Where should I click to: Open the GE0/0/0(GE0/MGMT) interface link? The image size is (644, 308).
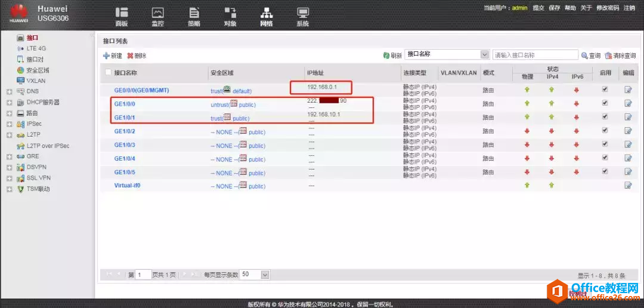[x=142, y=90]
